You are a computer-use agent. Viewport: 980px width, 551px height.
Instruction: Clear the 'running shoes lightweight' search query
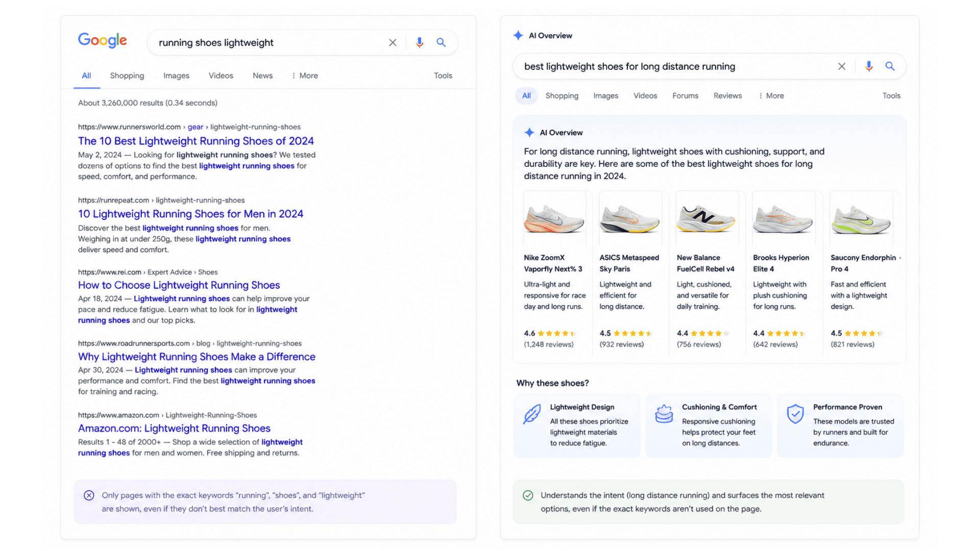[x=393, y=43]
